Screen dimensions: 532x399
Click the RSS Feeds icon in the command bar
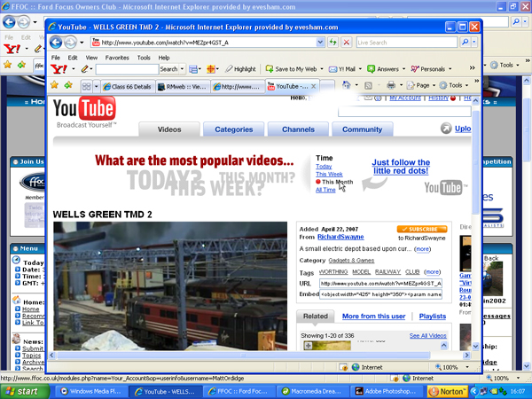click(x=368, y=85)
